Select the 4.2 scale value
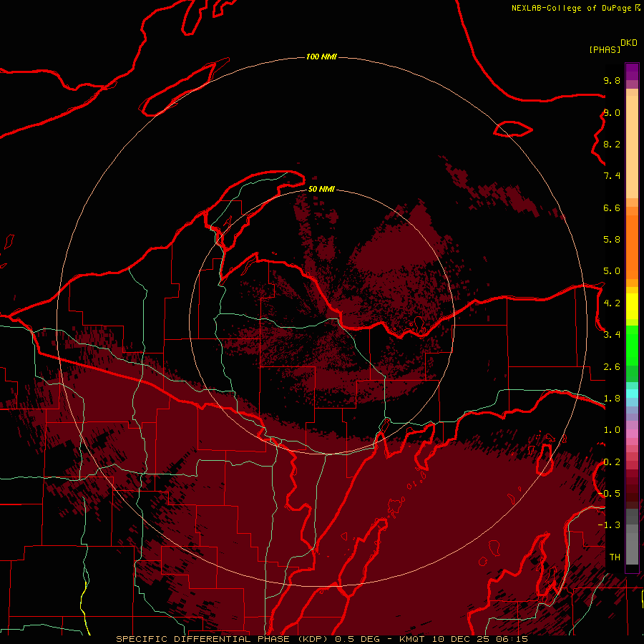644x644 pixels. point(612,303)
